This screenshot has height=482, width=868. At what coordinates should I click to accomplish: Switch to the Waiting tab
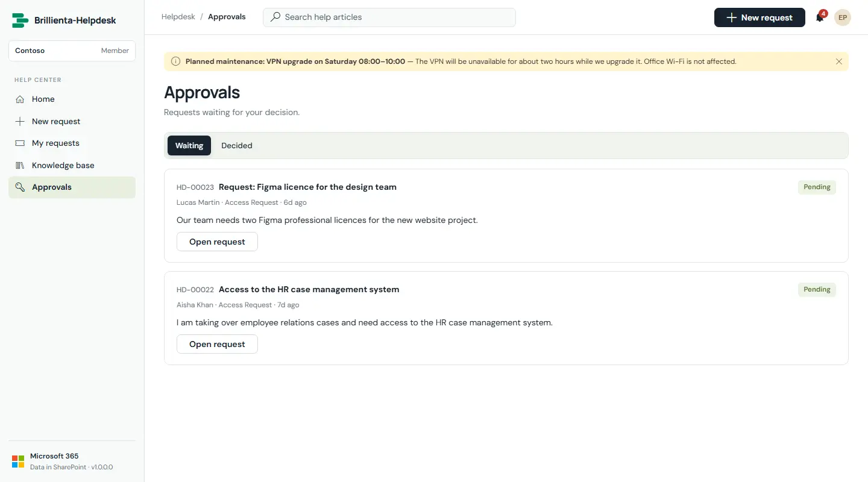(x=189, y=146)
